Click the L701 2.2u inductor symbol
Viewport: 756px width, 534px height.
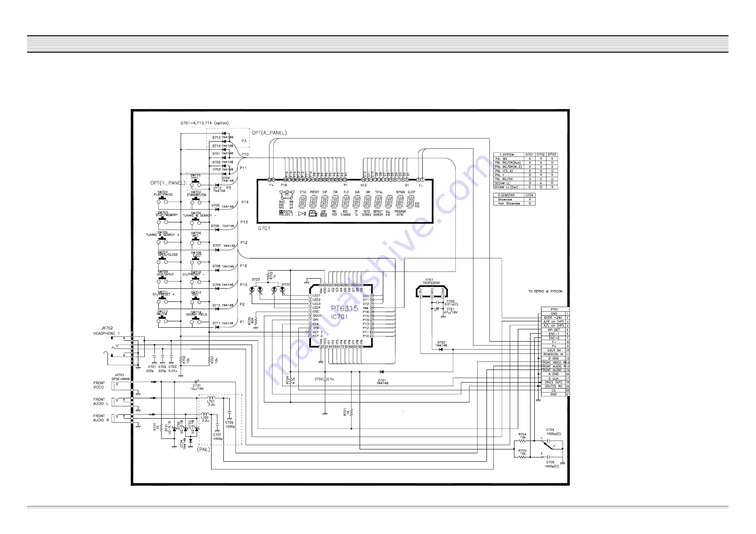coord(212,398)
